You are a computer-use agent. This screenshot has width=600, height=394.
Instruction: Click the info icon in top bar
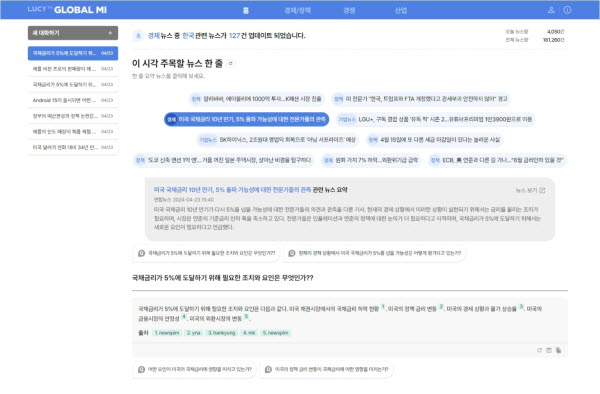click(x=567, y=10)
